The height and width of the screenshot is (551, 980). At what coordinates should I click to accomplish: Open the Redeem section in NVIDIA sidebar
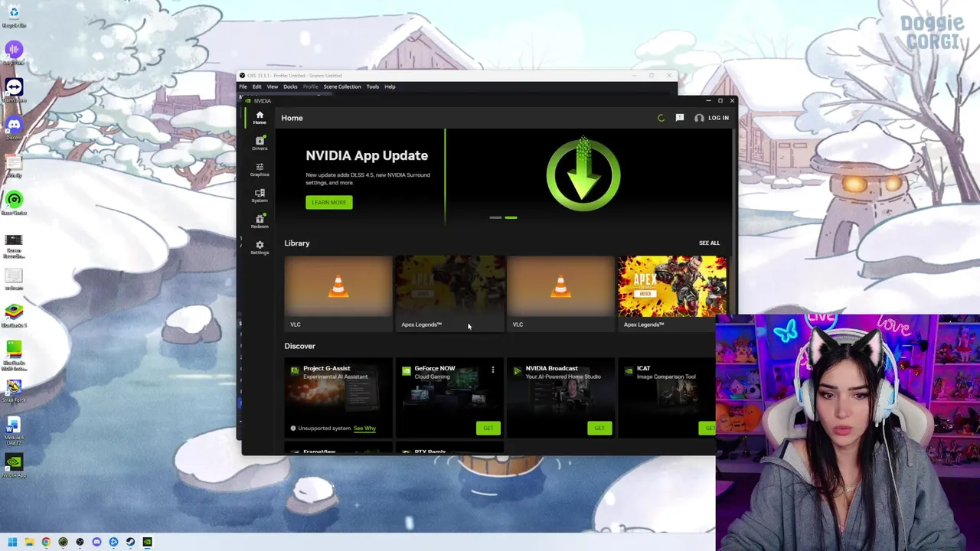[x=260, y=222]
